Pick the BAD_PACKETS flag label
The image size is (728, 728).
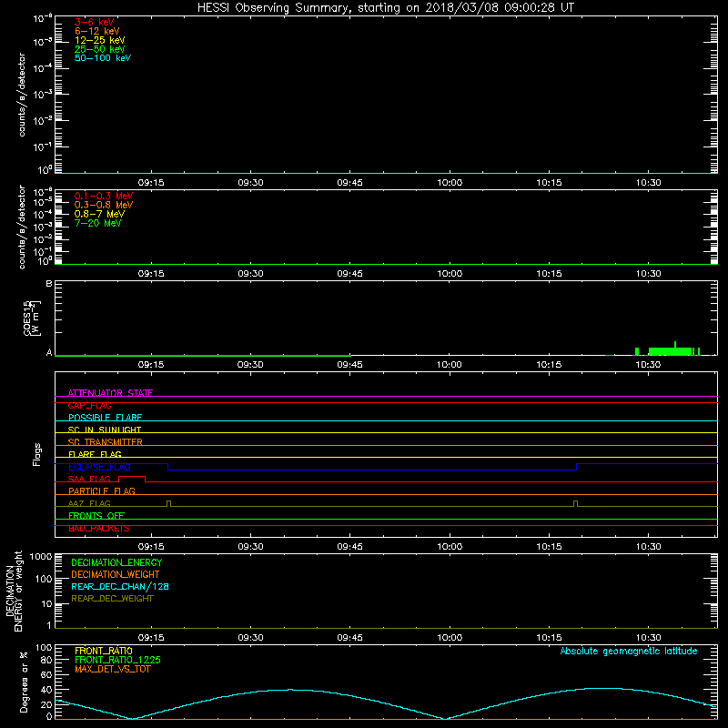99,528
